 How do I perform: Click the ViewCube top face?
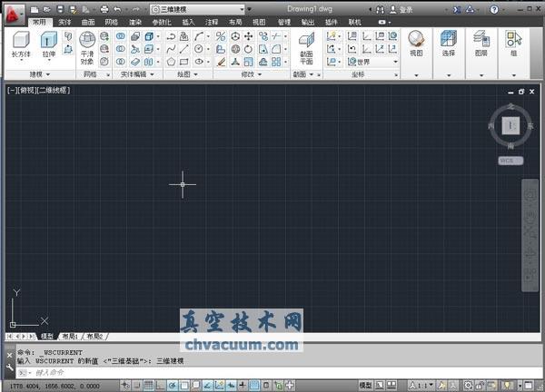[511, 124]
